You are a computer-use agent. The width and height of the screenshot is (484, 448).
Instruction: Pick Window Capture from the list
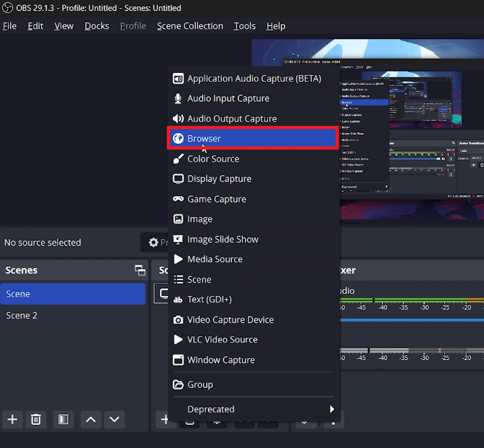click(221, 360)
